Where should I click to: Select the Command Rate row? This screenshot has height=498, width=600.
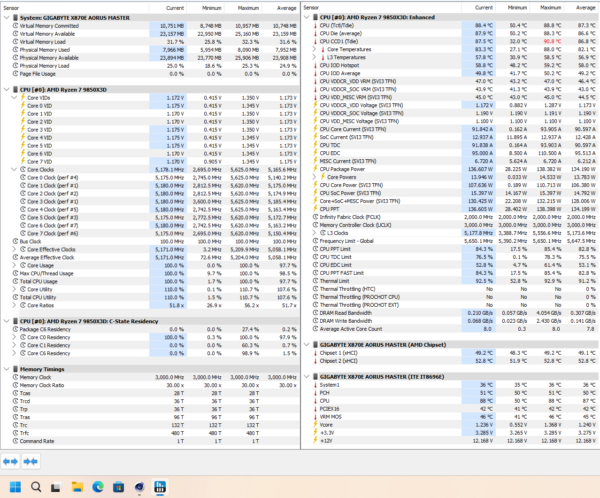click(150, 441)
